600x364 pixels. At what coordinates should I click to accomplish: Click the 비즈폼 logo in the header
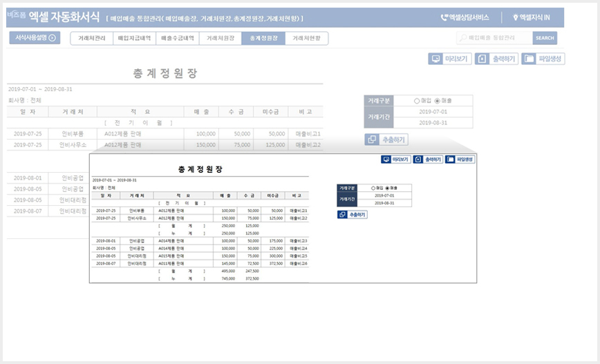(16, 15)
